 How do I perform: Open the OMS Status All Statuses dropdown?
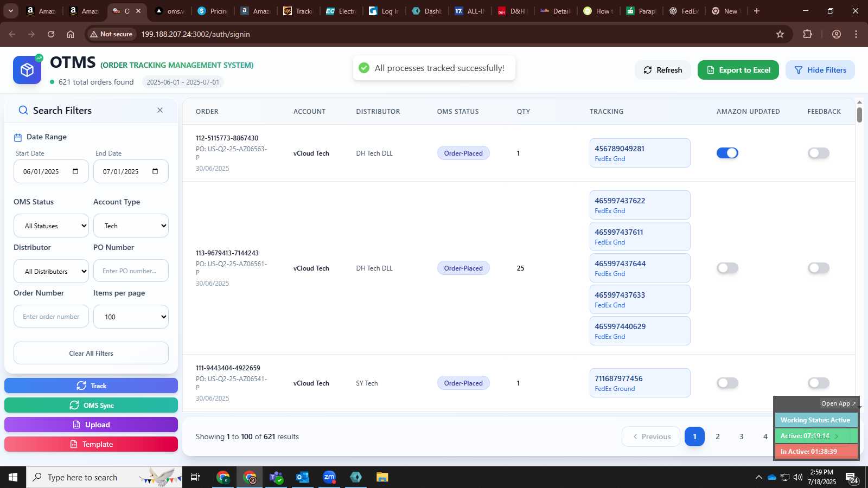pyautogui.click(x=51, y=226)
